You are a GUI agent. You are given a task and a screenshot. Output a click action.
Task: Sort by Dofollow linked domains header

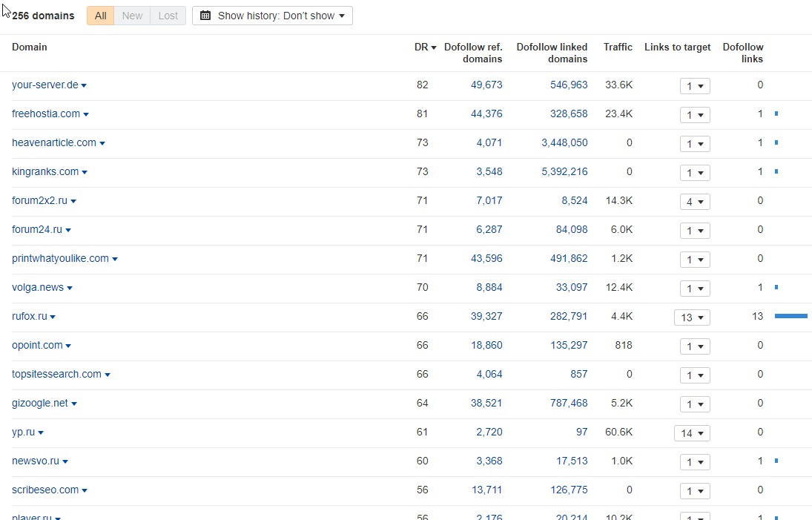click(552, 53)
